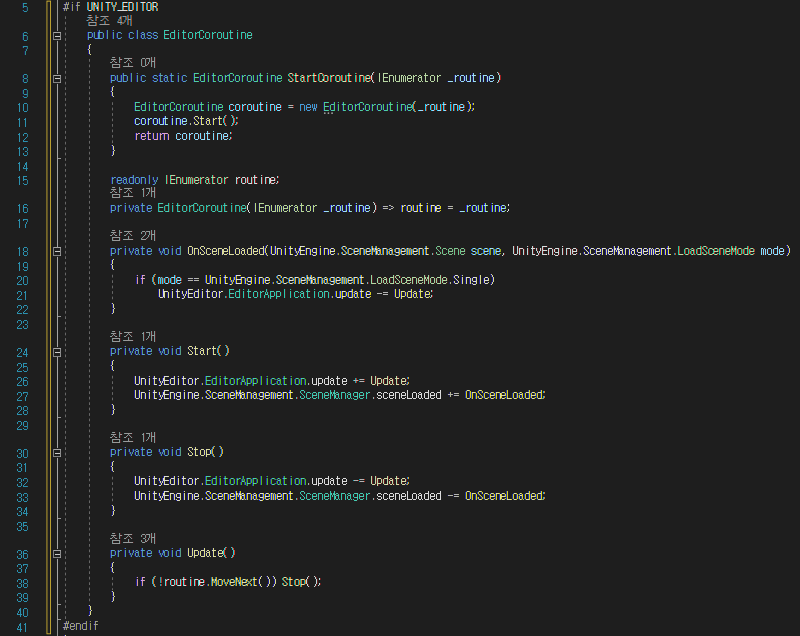The height and width of the screenshot is (636, 800).
Task: Collapse the StartCoroutine method block
Action: (x=57, y=79)
